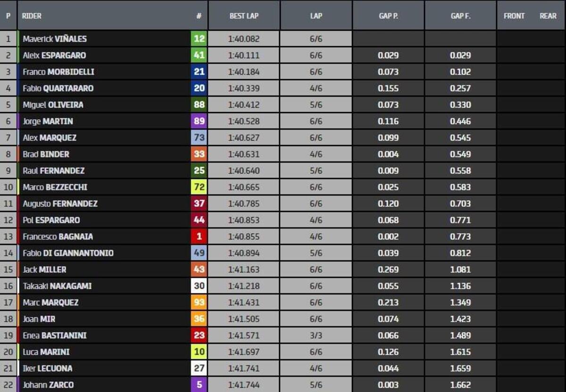Viewport: 566px width, 392px height.
Task: Click the LAP column header
Action: tap(316, 16)
